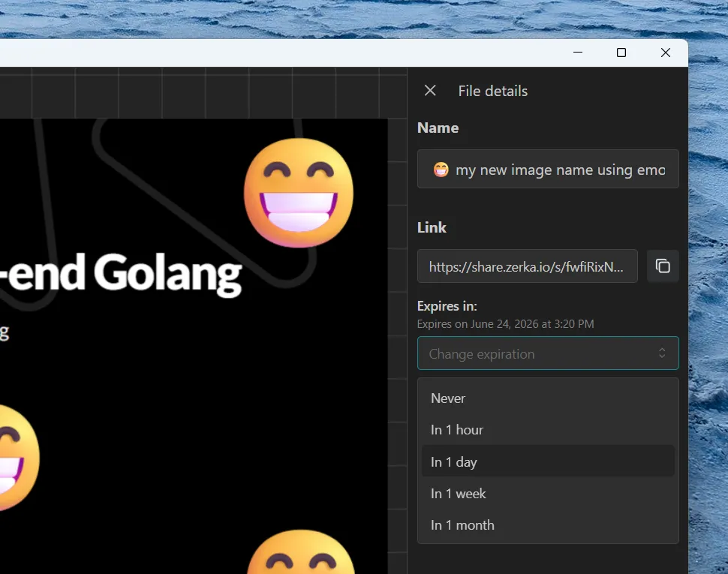Click the file Name input field

click(548, 169)
